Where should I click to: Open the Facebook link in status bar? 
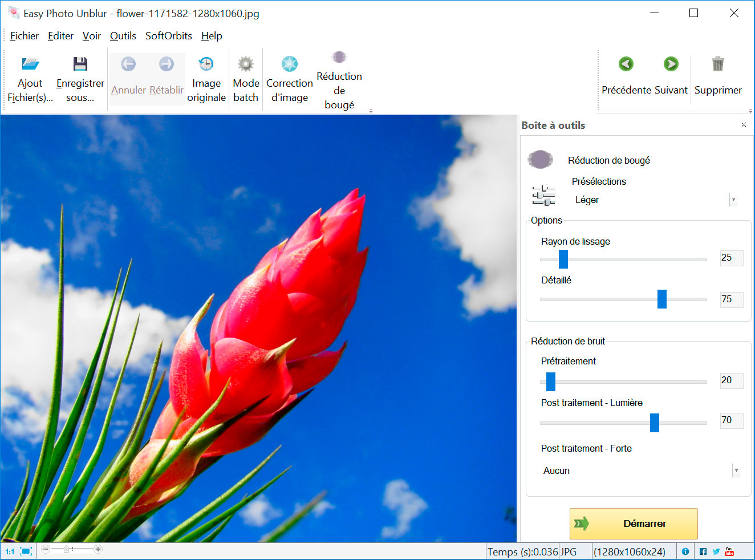click(703, 551)
